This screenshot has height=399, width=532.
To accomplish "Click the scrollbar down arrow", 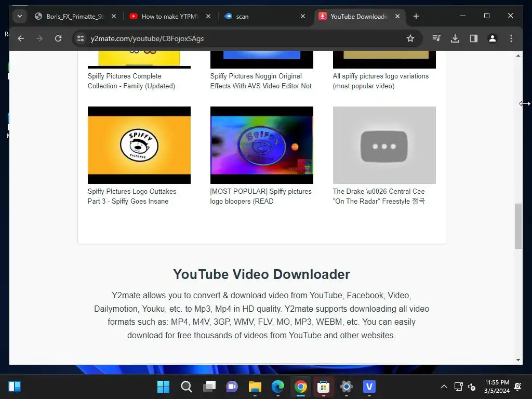I will pos(518,360).
